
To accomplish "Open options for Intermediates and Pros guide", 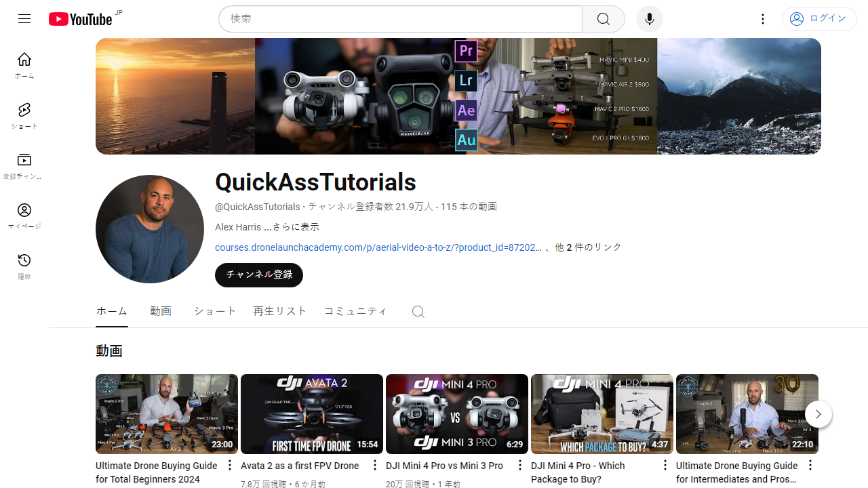I will coord(810,465).
